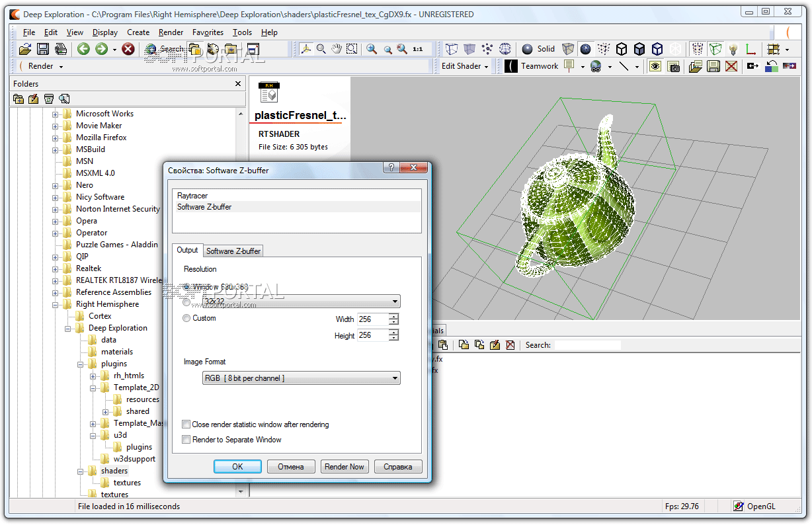The height and width of the screenshot is (525, 812).
Task: Select the hand Pan tool
Action: tap(337, 49)
